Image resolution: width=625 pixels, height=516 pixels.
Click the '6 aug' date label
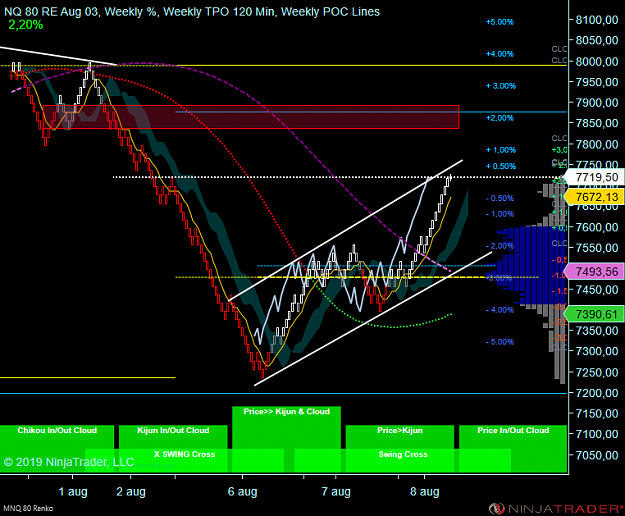(242, 492)
